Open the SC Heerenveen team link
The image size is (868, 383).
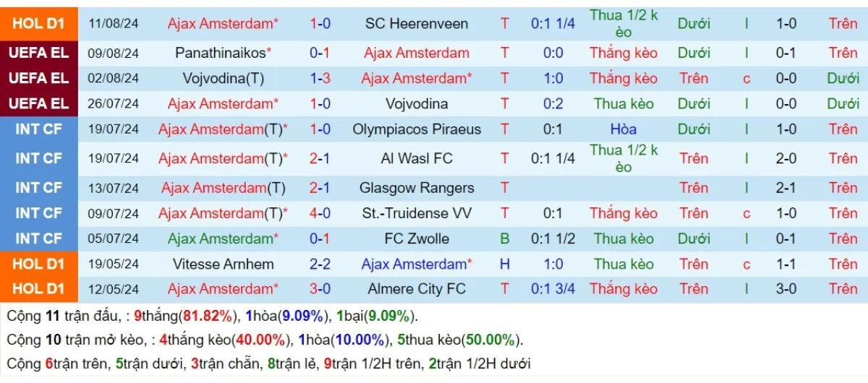pyautogui.click(x=416, y=24)
